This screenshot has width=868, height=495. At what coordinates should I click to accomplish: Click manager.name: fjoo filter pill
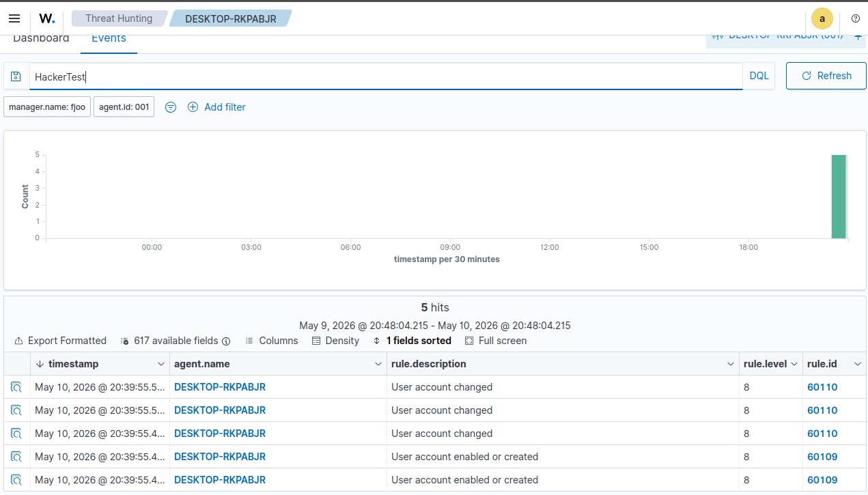click(x=47, y=107)
